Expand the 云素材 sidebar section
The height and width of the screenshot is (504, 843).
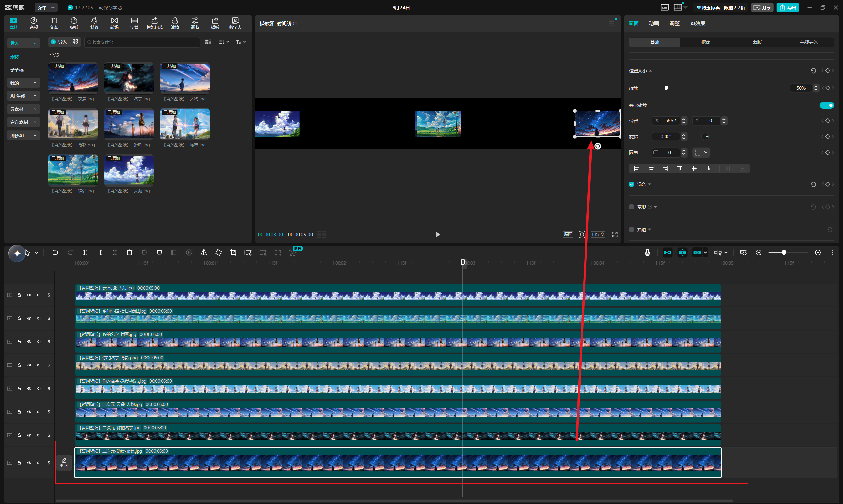23,109
